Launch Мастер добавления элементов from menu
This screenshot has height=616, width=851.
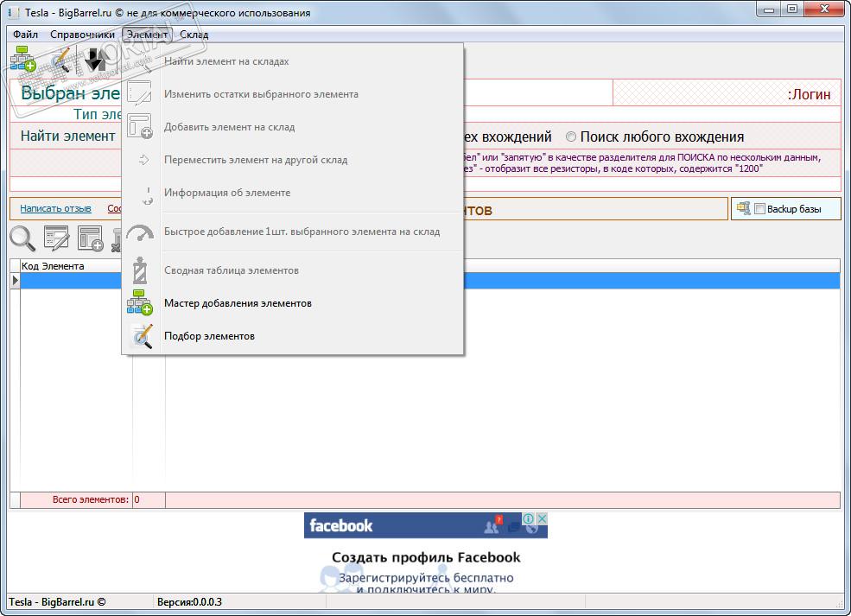pos(293,303)
